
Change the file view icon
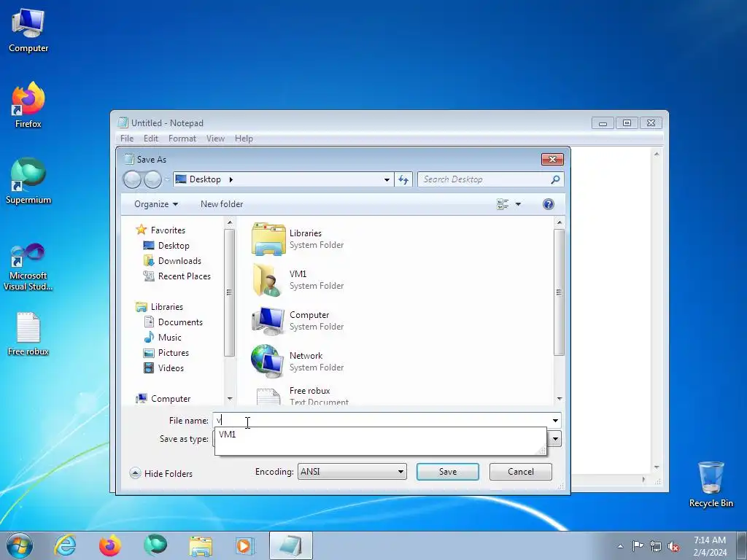(x=503, y=204)
